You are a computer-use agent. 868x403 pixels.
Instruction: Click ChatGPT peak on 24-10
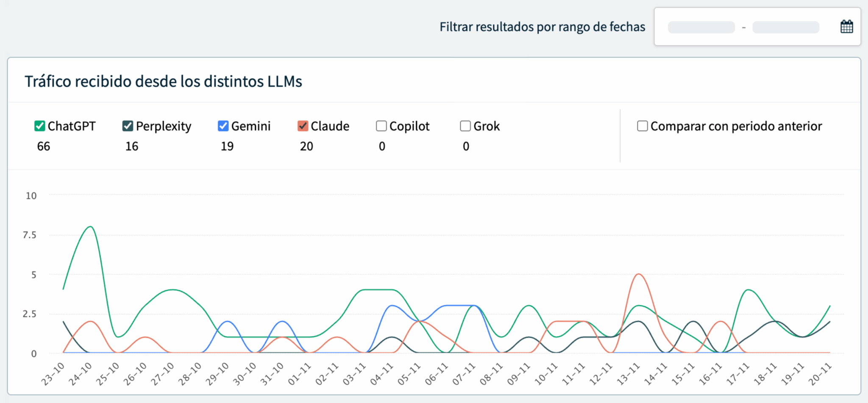pos(91,227)
